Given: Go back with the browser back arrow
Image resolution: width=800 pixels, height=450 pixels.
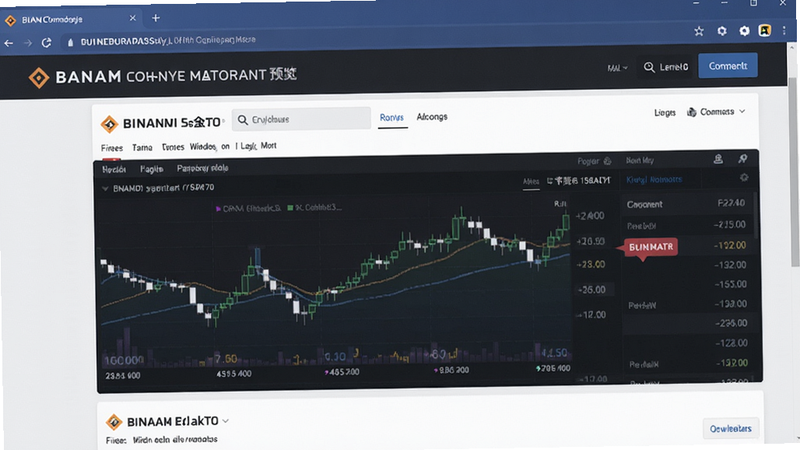Looking at the screenshot, I should (9, 43).
